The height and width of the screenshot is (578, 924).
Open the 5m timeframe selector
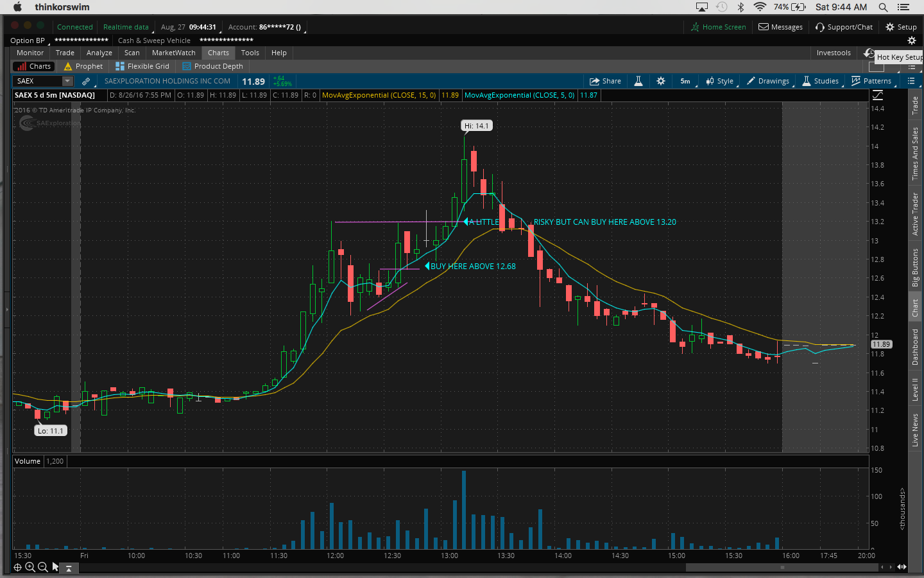685,81
